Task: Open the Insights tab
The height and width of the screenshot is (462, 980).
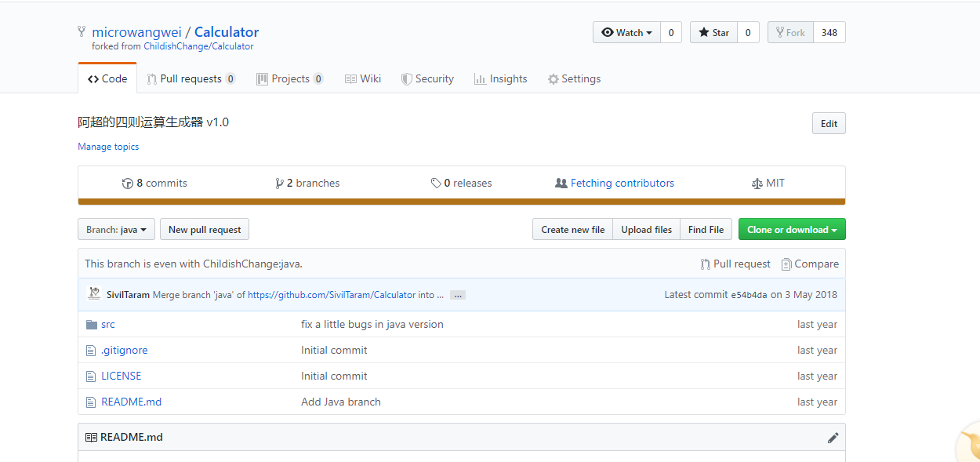Action: tap(500, 78)
